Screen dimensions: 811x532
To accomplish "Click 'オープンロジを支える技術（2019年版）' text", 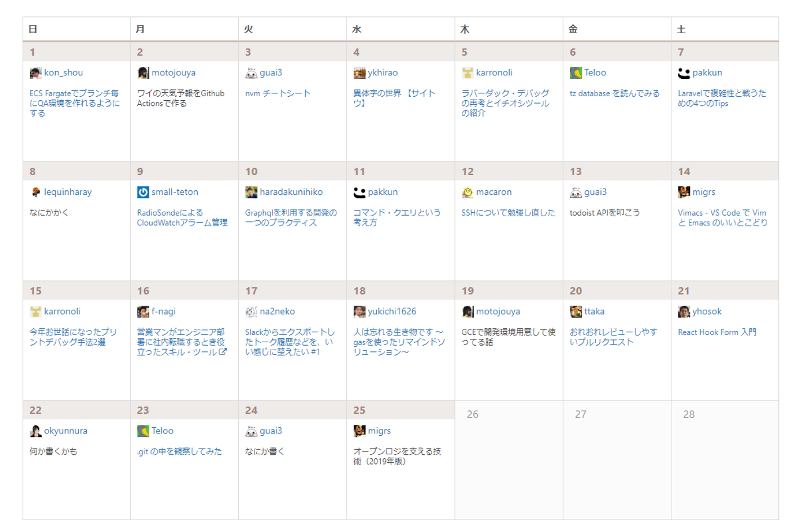I will coord(397,456).
